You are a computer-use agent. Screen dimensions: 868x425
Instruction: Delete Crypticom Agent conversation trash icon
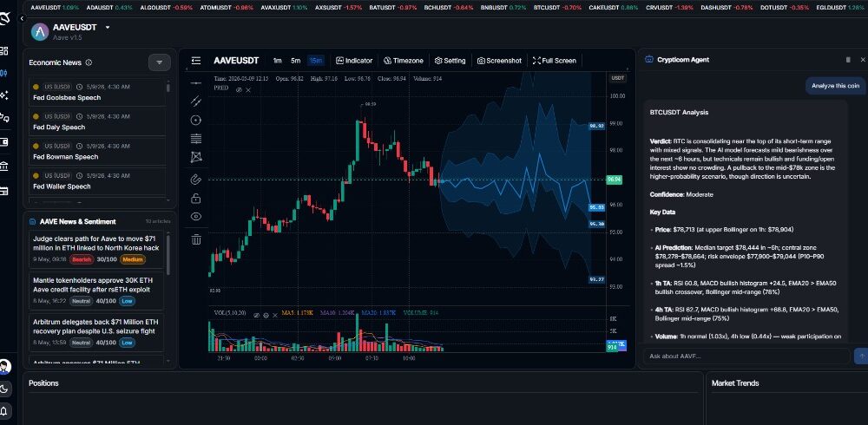pyautogui.click(x=848, y=60)
